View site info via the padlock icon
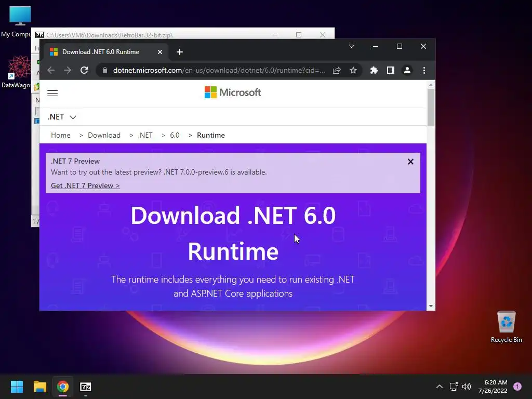532x399 pixels. (x=105, y=70)
